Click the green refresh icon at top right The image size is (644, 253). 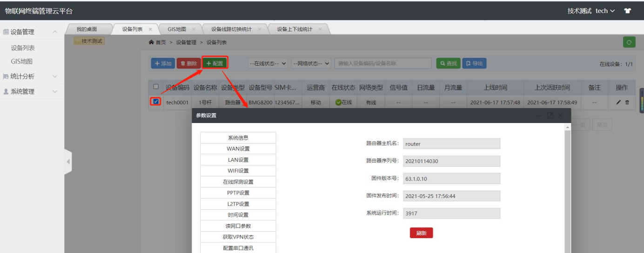pyautogui.click(x=629, y=42)
